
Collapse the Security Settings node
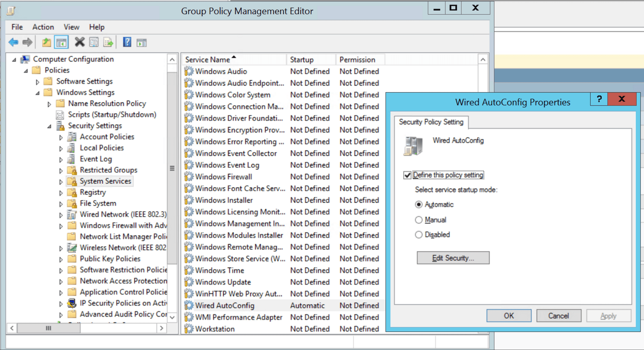(49, 126)
